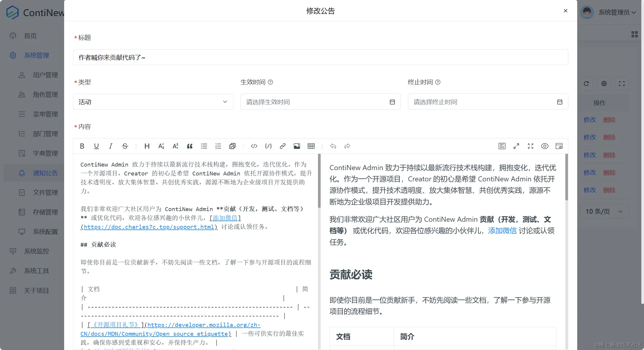Click 修改 on the first announcement row
This screenshot has height=350, width=644.
[590, 120]
